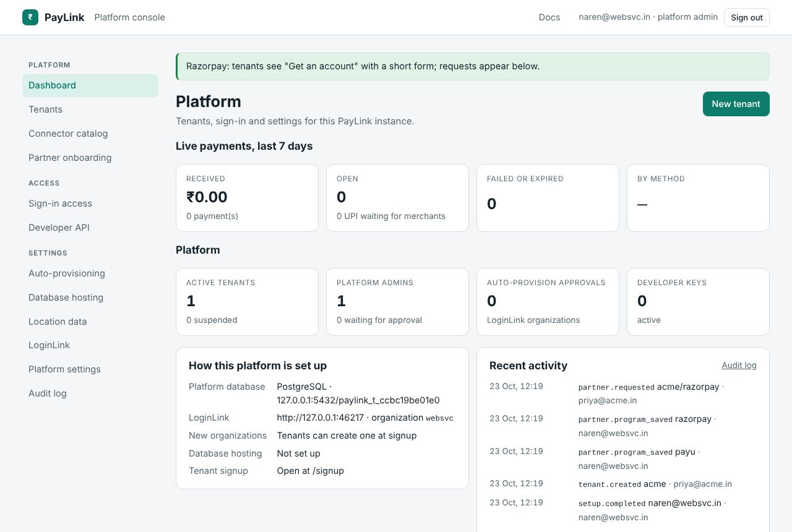
Task: Click the PayLink rupee logo icon
Action: [x=30, y=17]
